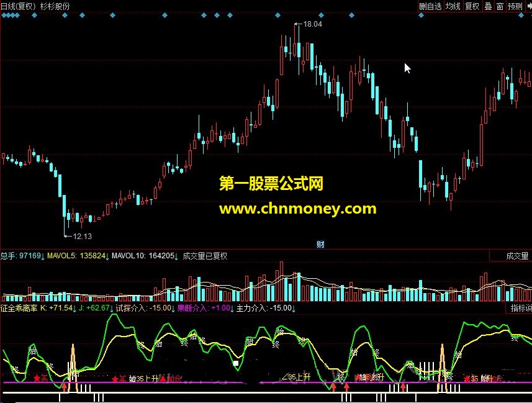Click the down arrow after 果断介入 +1.00

[232, 309]
